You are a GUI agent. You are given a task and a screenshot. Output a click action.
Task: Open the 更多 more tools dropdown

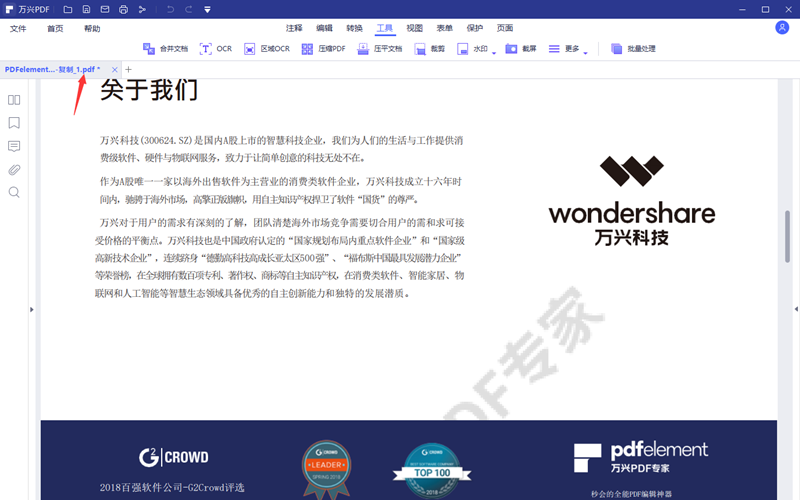click(568, 49)
